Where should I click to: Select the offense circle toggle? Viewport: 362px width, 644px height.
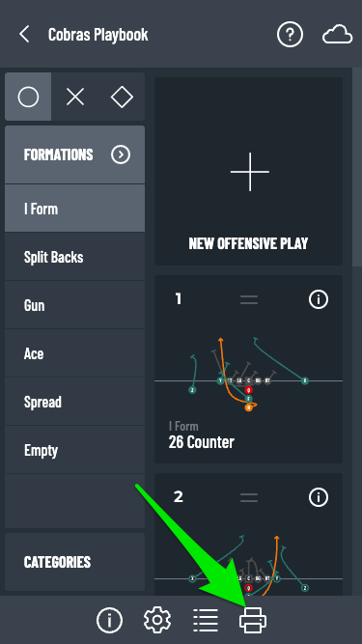[x=28, y=97]
